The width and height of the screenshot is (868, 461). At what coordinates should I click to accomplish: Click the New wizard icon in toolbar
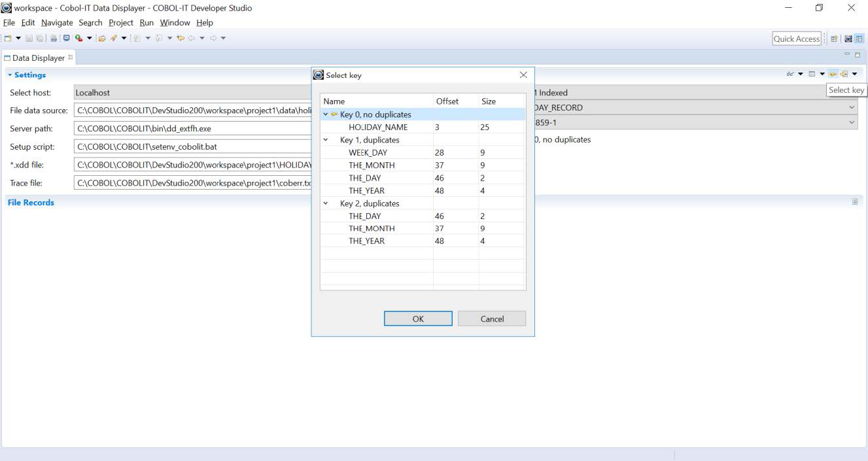pos(8,38)
